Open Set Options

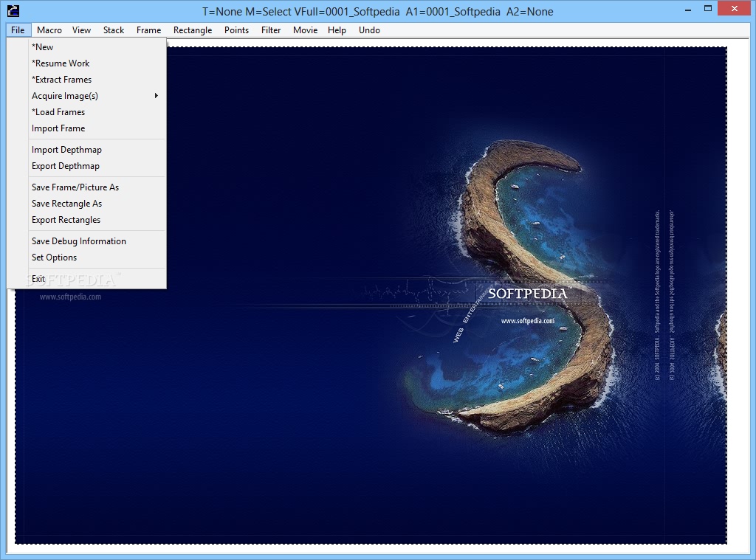click(87, 257)
